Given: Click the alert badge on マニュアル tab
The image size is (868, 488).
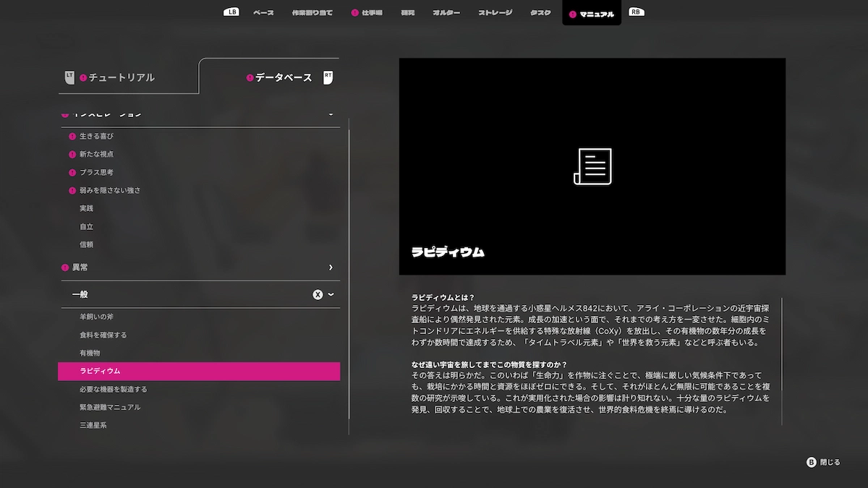Looking at the screenshot, I should click(x=573, y=14).
